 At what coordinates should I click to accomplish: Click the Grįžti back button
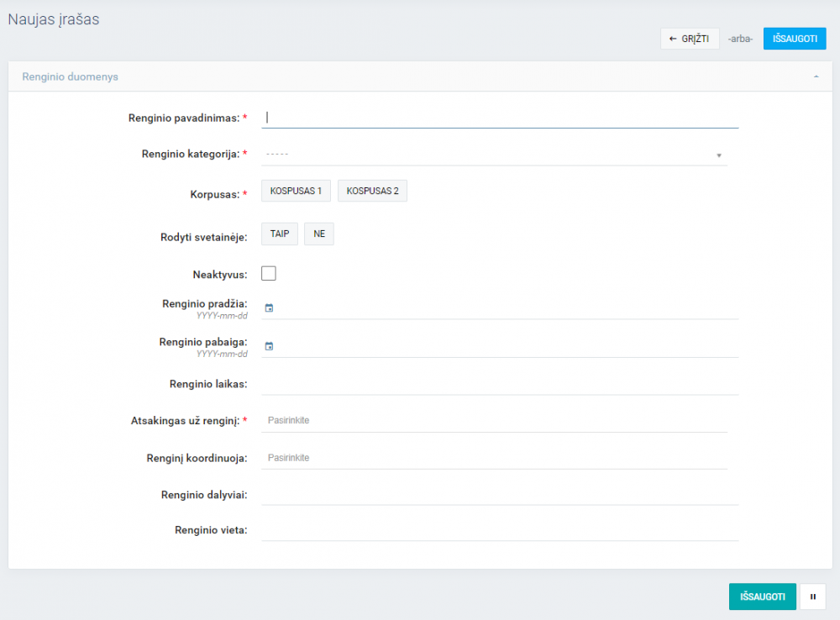point(690,39)
